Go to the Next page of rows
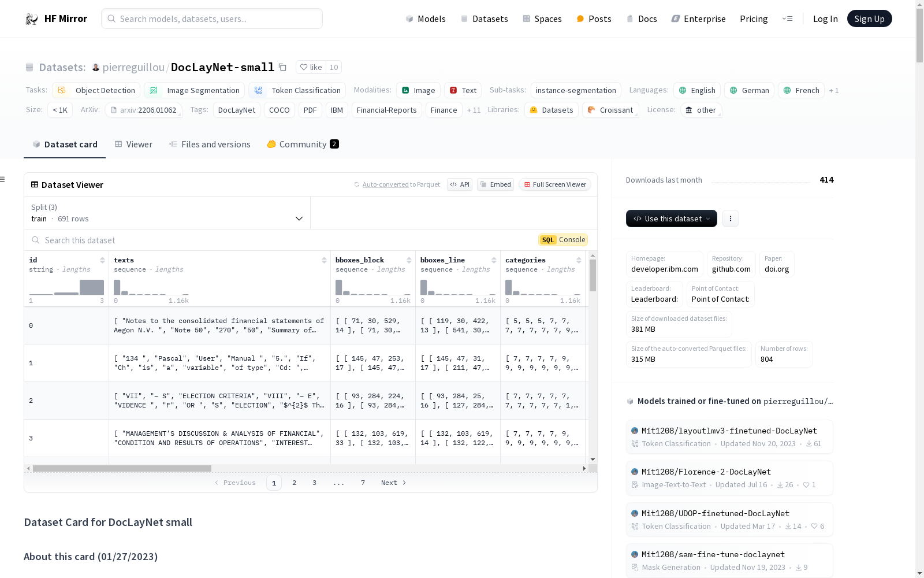The width and height of the screenshot is (924, 578). pyautogui.click(x=394, y=483)
